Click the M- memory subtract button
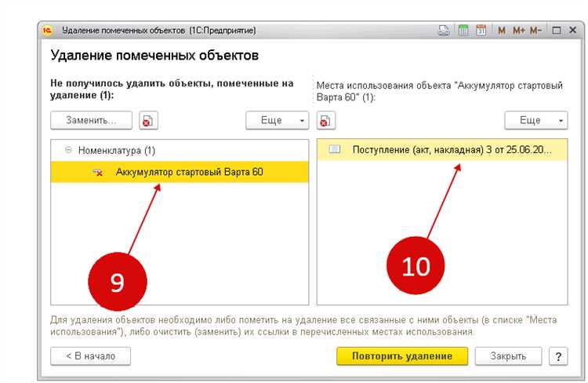This screenshot has height=383, width=588. [535, 31]
